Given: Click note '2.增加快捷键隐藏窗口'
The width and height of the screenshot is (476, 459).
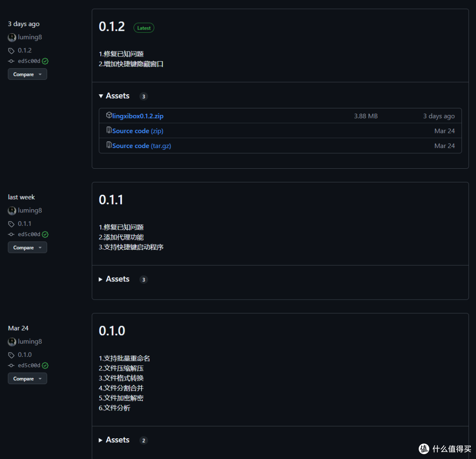Looking at the screenshot, I should tap(131, 64).
